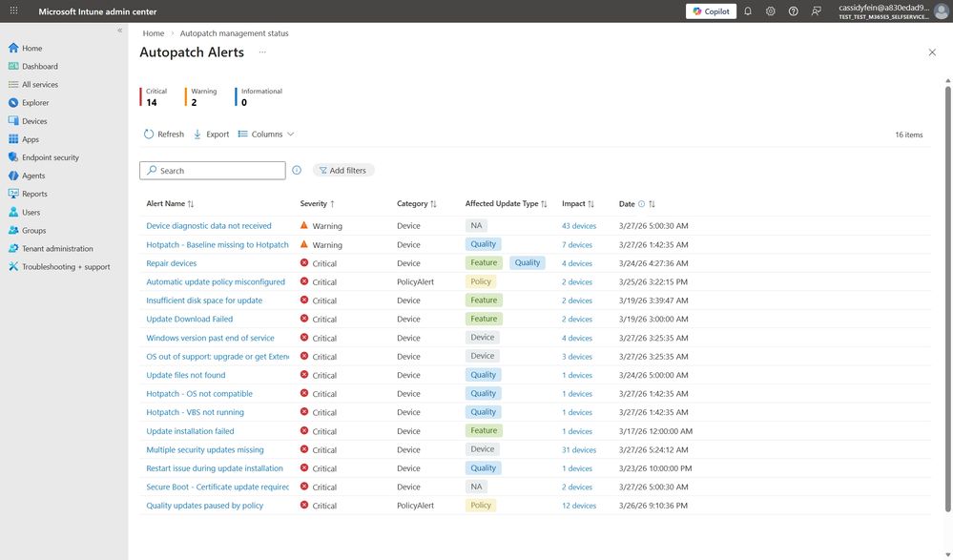Screen dimensions: 953x560
Task: Open Windows version past end of service alert
Action: [210, 338]
